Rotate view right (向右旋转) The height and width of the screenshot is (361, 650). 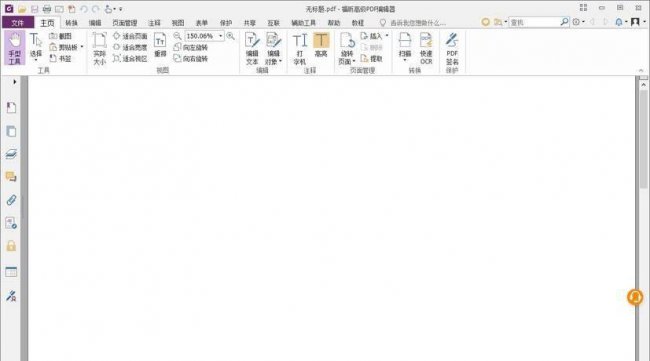191,58
